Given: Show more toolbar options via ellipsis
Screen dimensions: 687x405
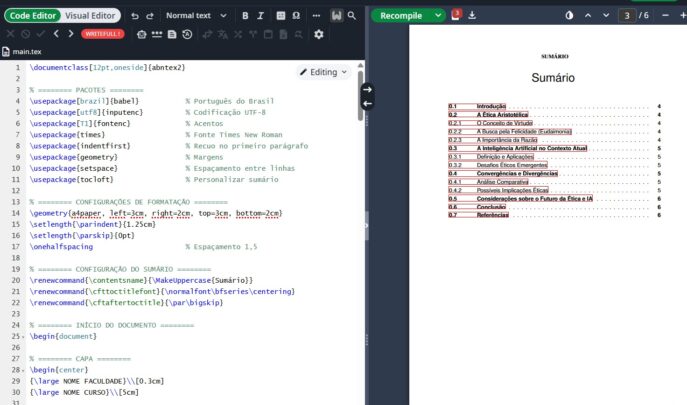Looking at the screenshot, I should coord(317,16).
